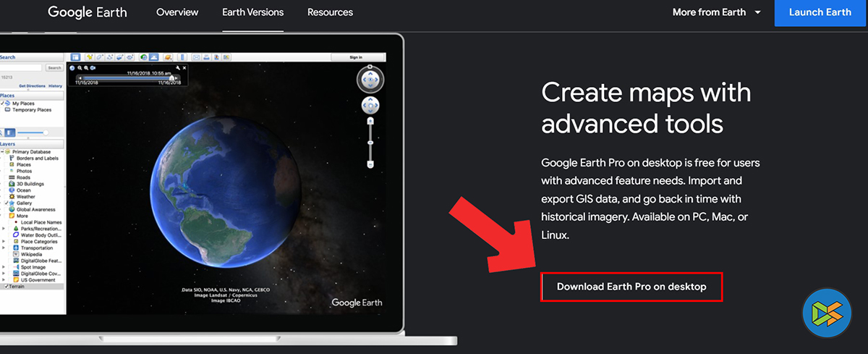This screenshot has width=868, height=354.
Task: Click the Save Image toolbar icon
Action: (x=226, y=57)
